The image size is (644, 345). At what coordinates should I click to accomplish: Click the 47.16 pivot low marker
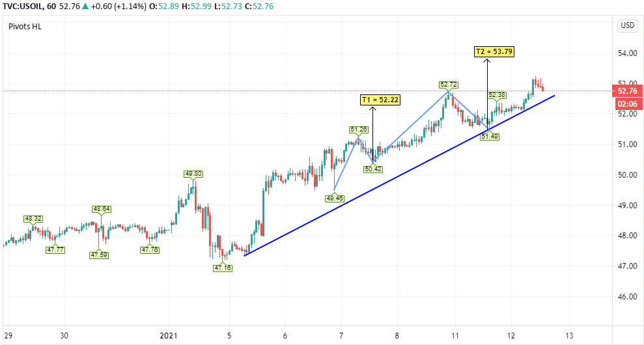click(223, 268)
